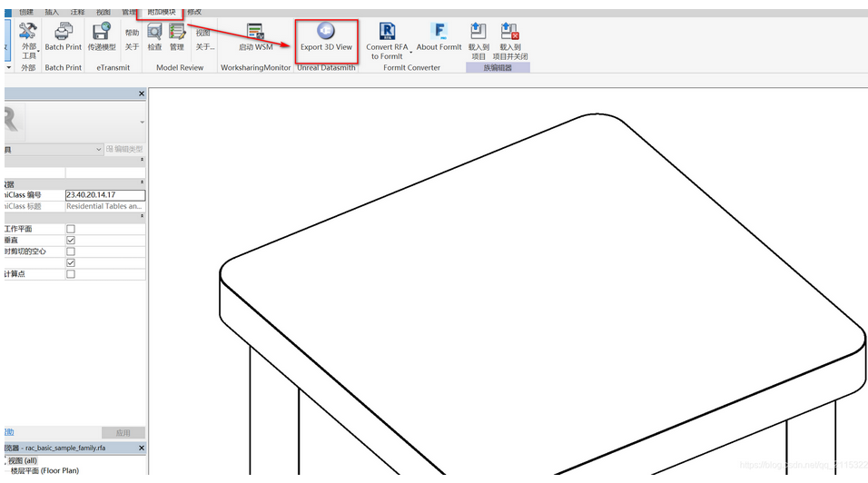Switch to 创建 ribbon tab
Screen dimensions: 868x483
(x=26, y=12)
